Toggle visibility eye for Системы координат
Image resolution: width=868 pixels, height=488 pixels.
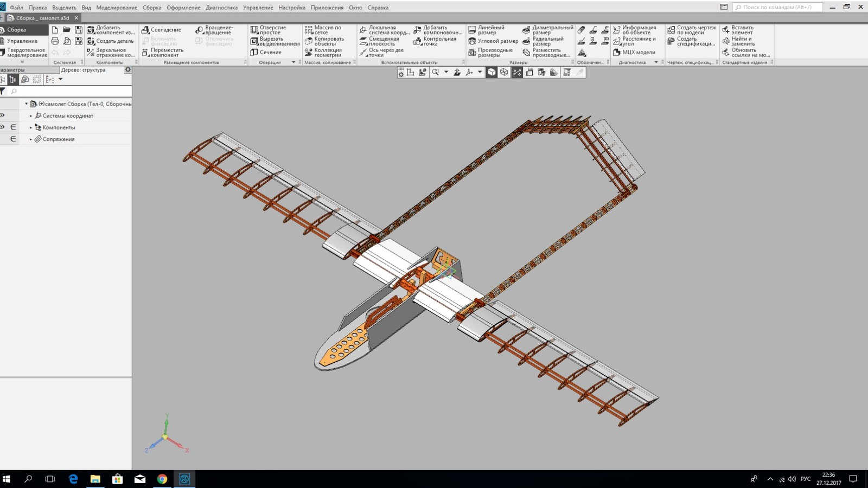pyautogui.click(x=3, y=115)
